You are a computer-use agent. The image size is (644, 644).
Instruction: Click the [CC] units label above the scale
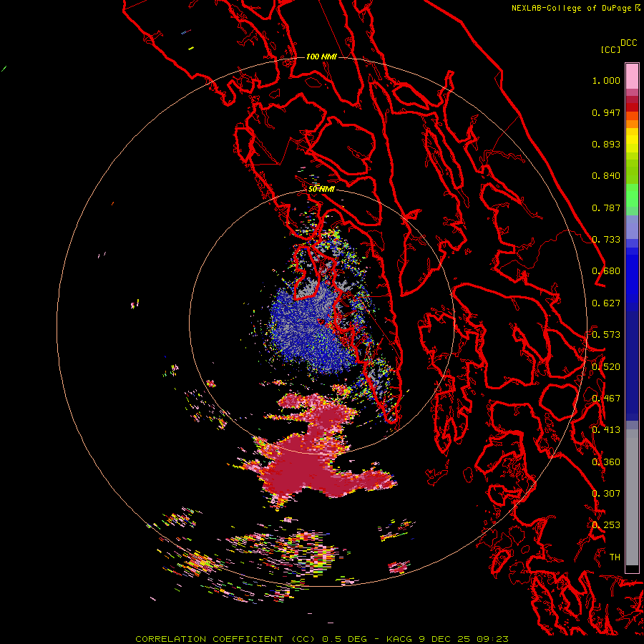(x=610, y=49)
